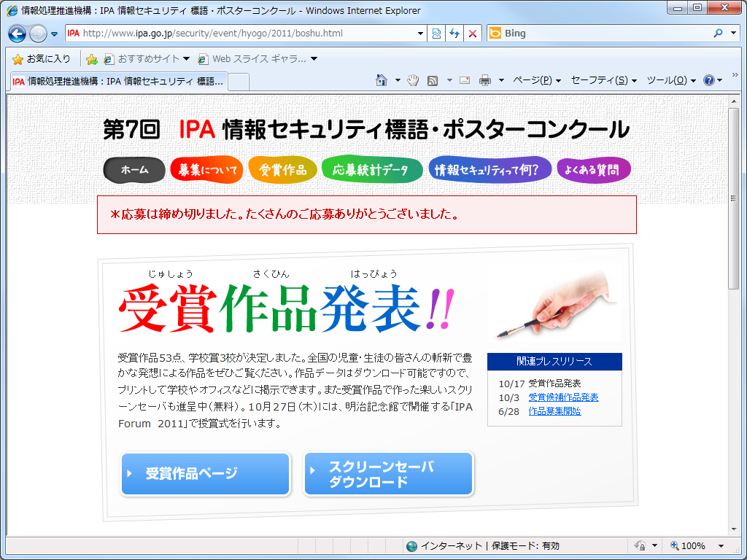Open Read Mail with the envelope icon
Viewport: 747px width, 560px height.
pos(464,80)
